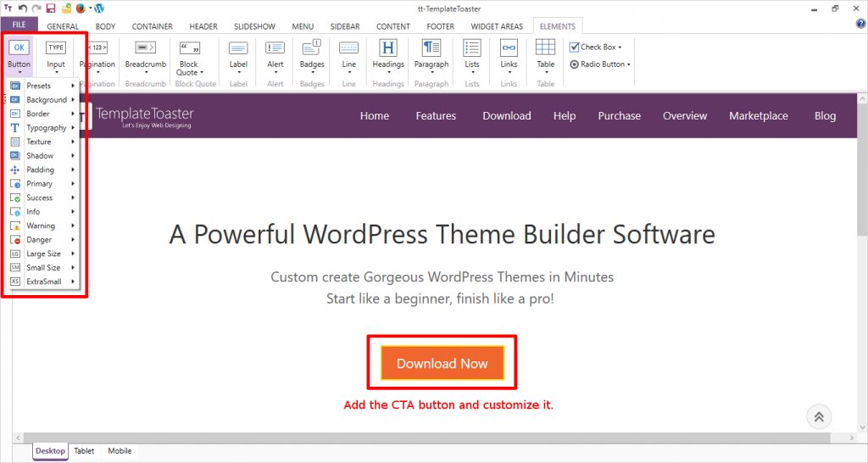Expand the Typography submenu

coord(46,128)
